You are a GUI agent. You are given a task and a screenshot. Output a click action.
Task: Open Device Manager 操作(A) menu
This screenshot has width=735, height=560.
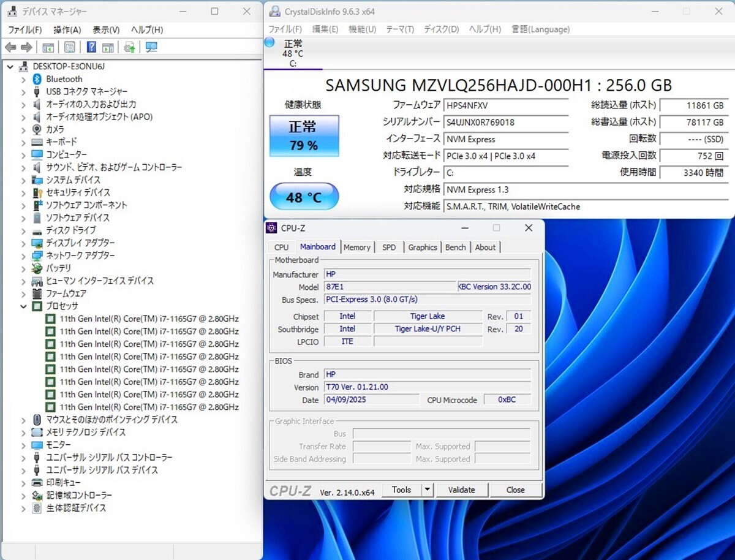click(x=67, y=29)
